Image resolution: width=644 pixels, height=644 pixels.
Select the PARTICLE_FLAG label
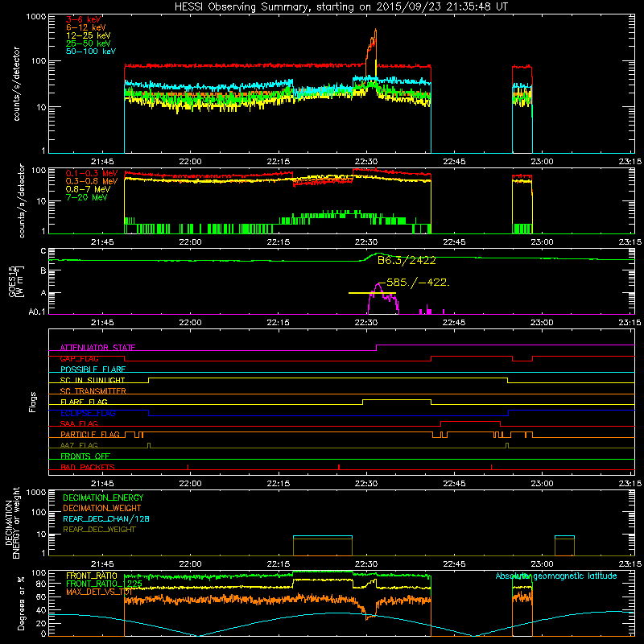coord(90,435)
